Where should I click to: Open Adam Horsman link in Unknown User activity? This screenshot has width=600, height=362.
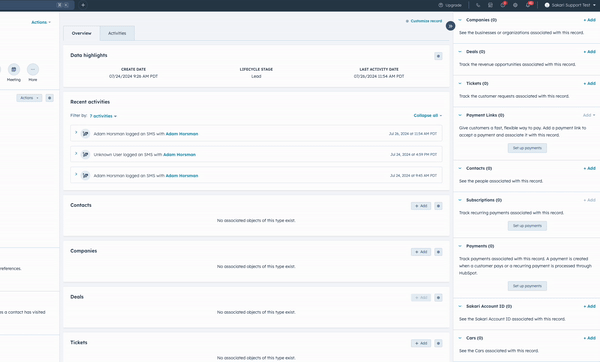point(179,155)
